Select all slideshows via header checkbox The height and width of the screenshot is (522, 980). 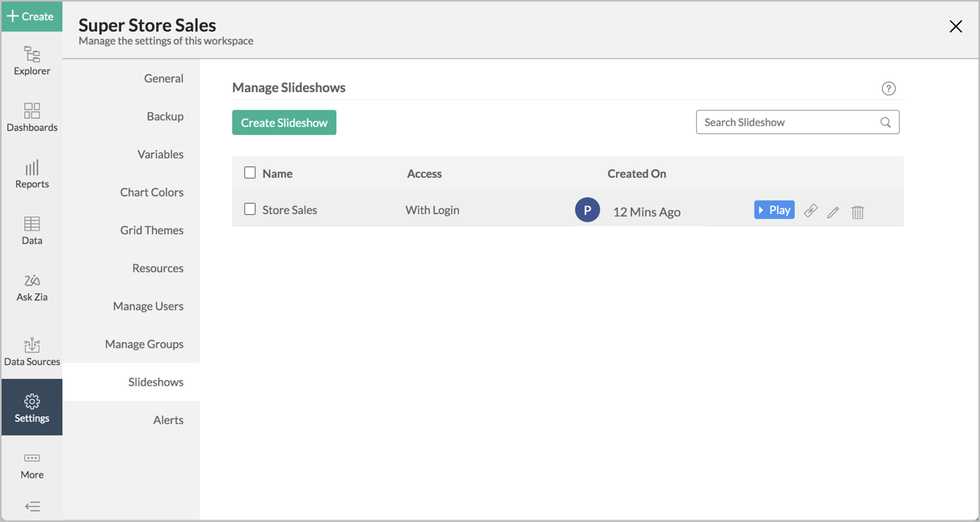[x=251, y=172]
